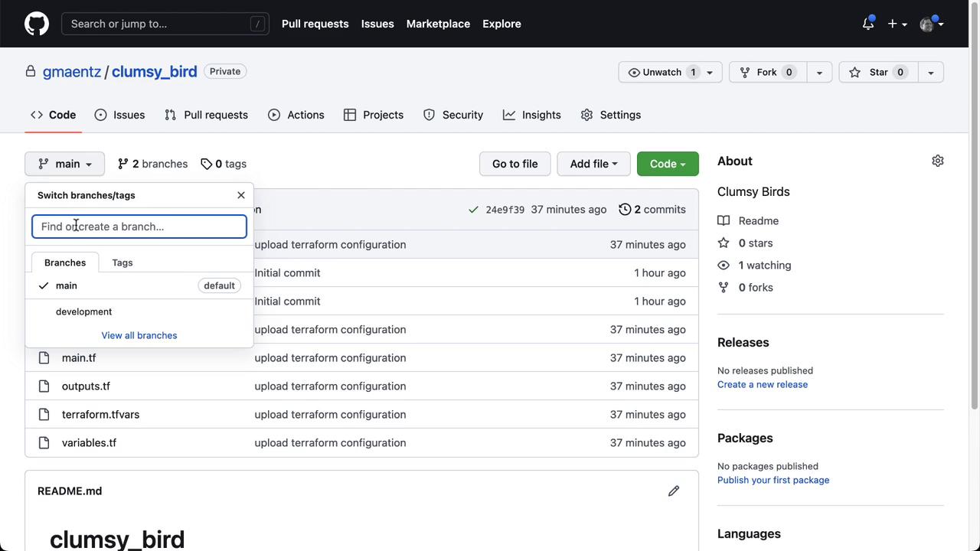Expand the plus create-new menu
The height and width of the screenshot is (551, 980).
click(897, 24)
